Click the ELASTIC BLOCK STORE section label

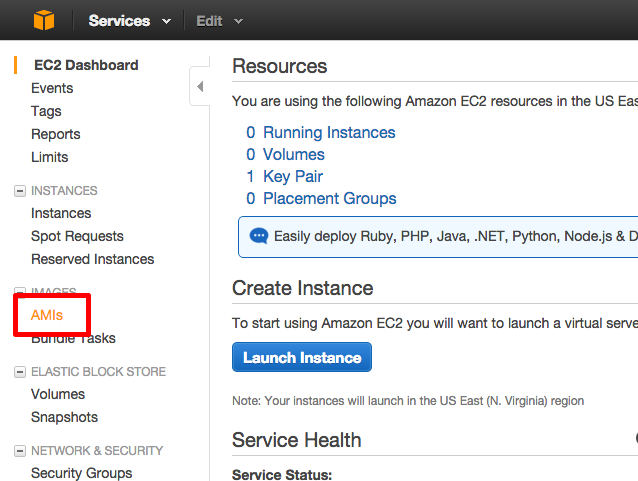tap(98, 372)
